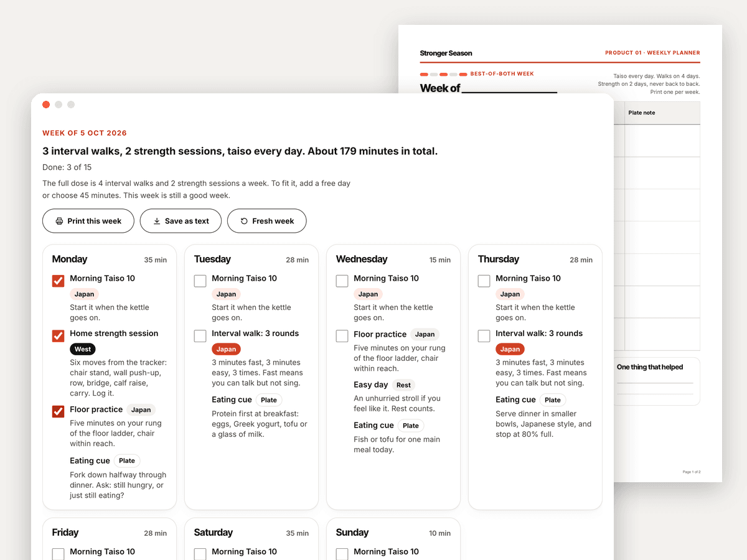Click the Stronger Season title on printed page
The width and height of the screenshot is (747, 560).
tap(446, 54)
